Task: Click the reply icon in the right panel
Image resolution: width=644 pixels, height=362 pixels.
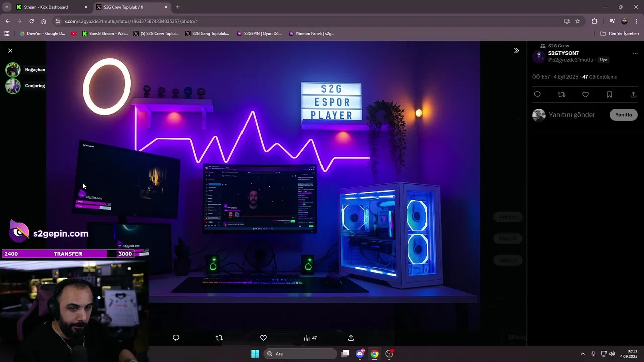Action: pos(537,95)
